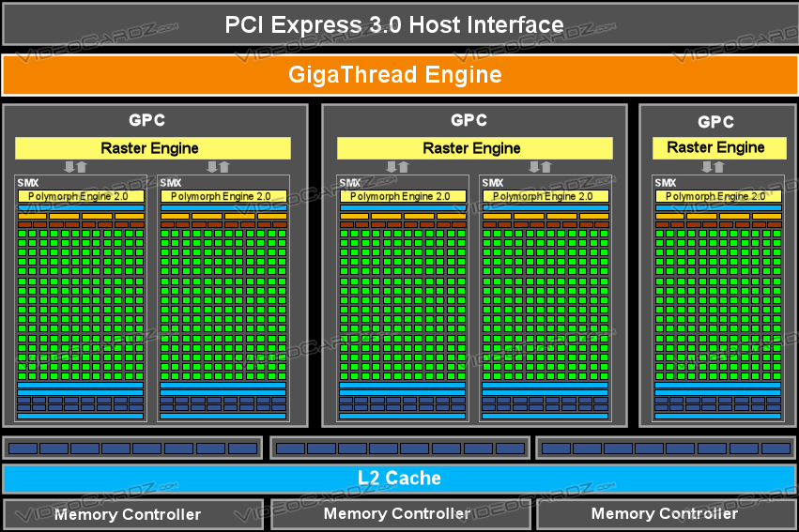Click the arrows above the first SMX in the middle GPC

coord(397,167)
